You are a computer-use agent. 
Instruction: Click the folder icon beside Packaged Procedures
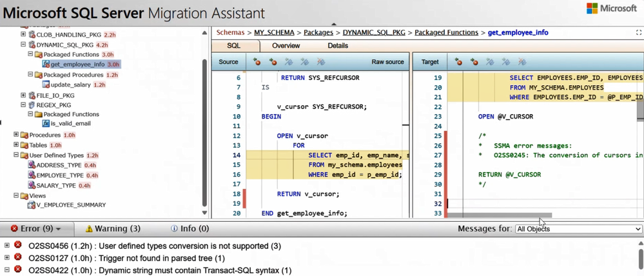click(x=39, y=75)
